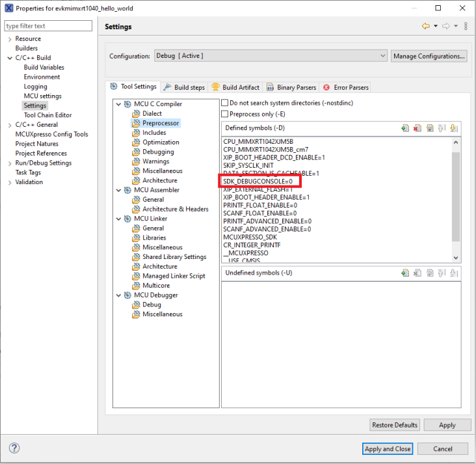Open Managed Linker Script settings
476x464 pixels.
click(174, 276)
